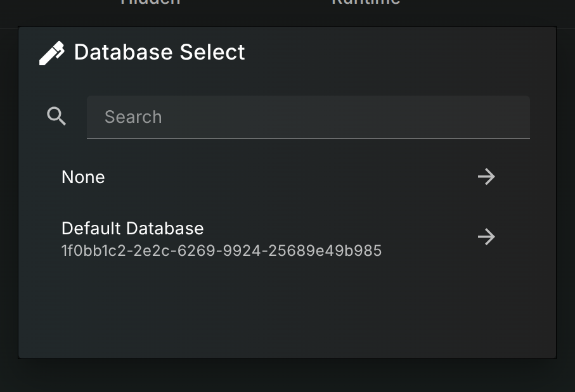Screen dimensions: 575x392
Task: Click the underlined edge of the search box
Action: (x=308, y=137)
